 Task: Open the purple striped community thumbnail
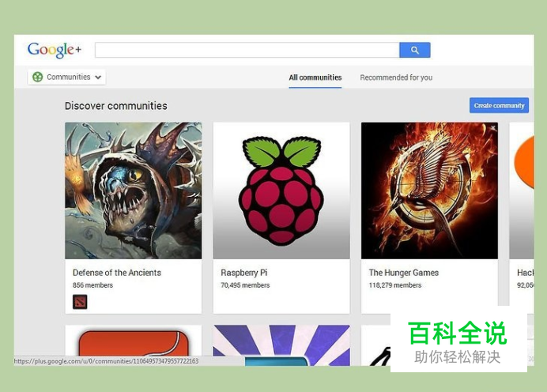(281, 345)
